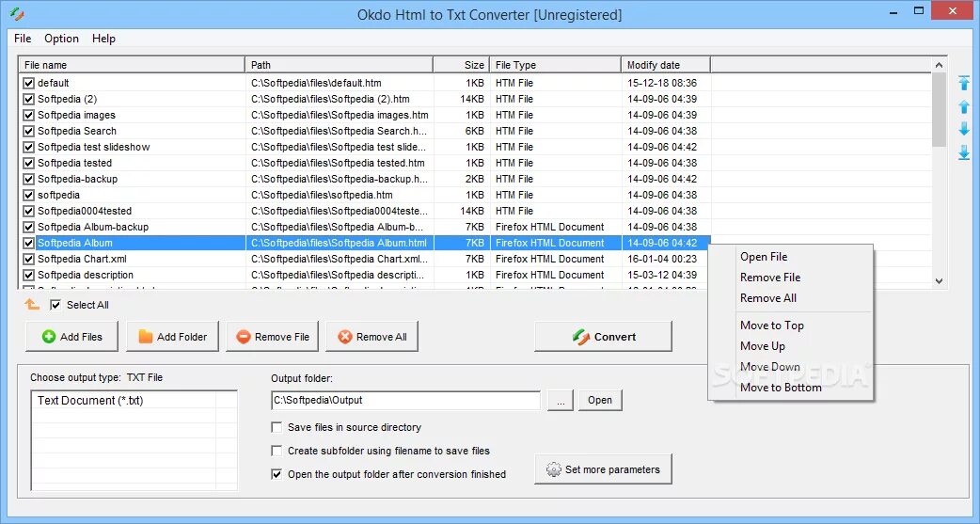Enable 'Save files in source directory'
Image resolution: width=980 pixels, height=524 pixels.
point(277,427)
